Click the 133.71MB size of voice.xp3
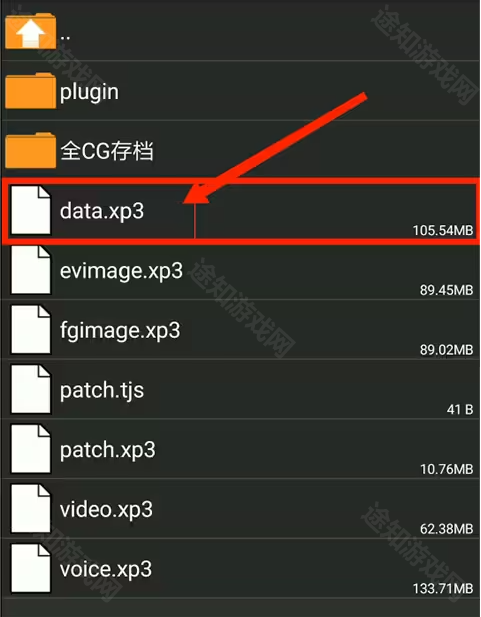The image size is (481, 617). click(443, 589)
